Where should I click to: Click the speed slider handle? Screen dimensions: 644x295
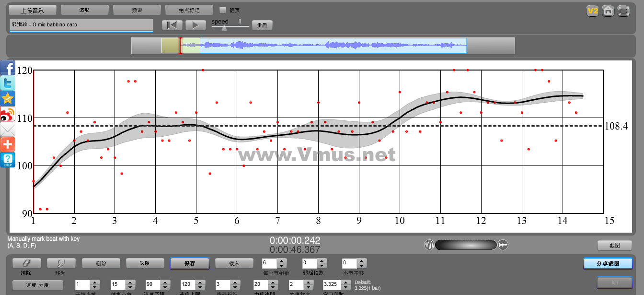pyautogui.click(x=224, y=28)
